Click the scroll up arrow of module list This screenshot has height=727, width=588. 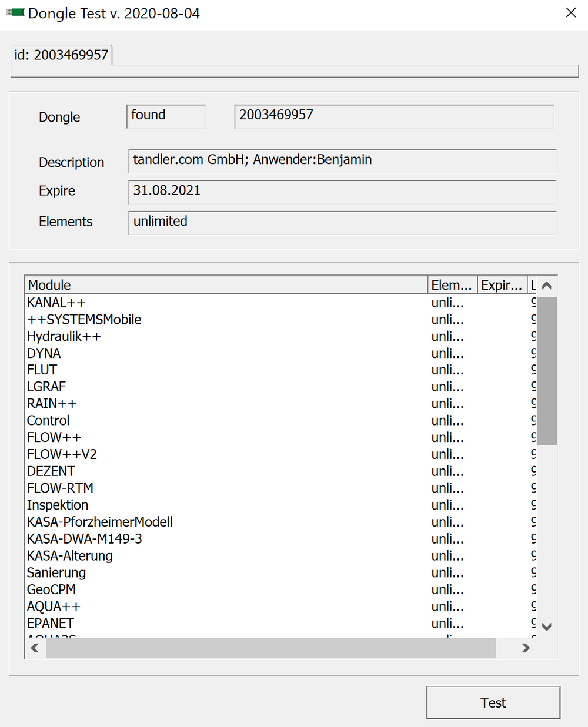coord(546,286)
